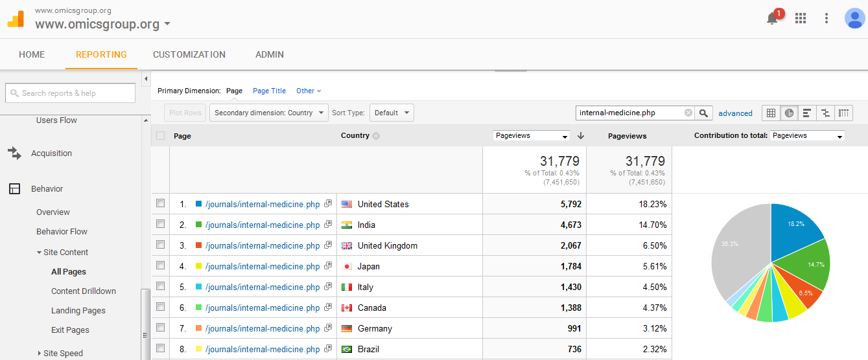Open the Google apps grid

point(801,18)
